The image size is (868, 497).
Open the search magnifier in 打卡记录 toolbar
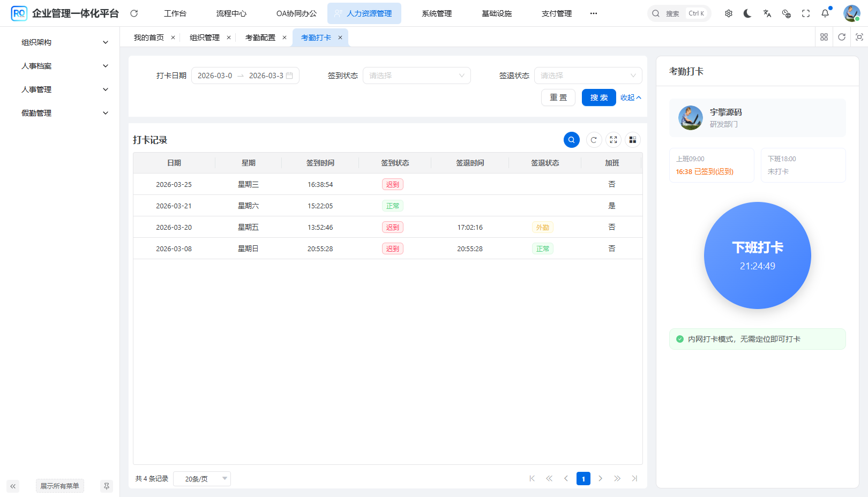571,140
